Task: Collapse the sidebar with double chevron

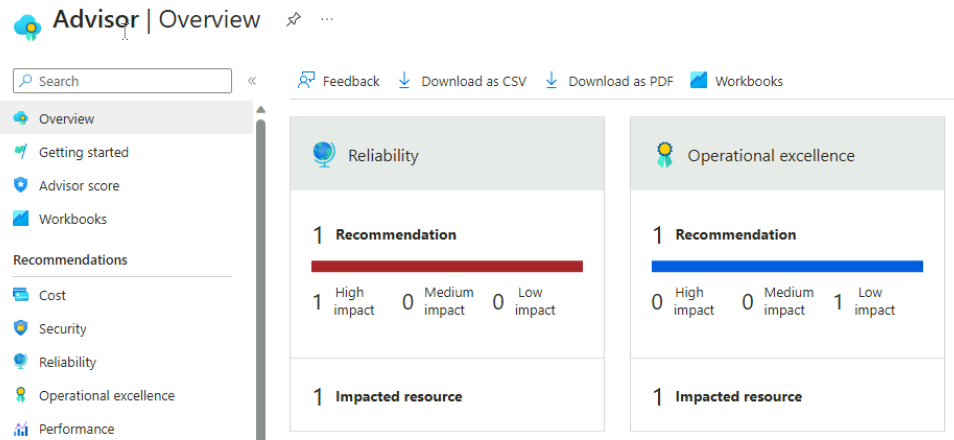Action: 252,81
